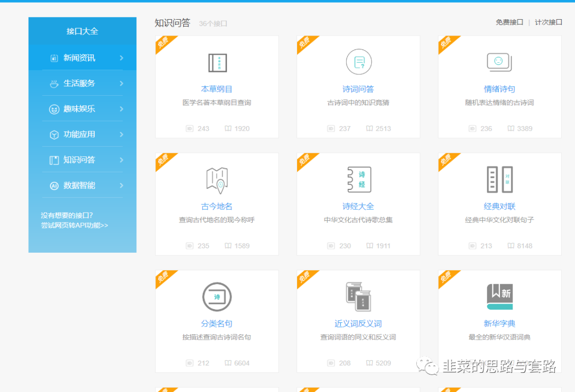The width and height of the screenshot is (575, 392).
Task: Click the 趣味娱乐 sidebar smiley icon
Action: pos(54,109)
